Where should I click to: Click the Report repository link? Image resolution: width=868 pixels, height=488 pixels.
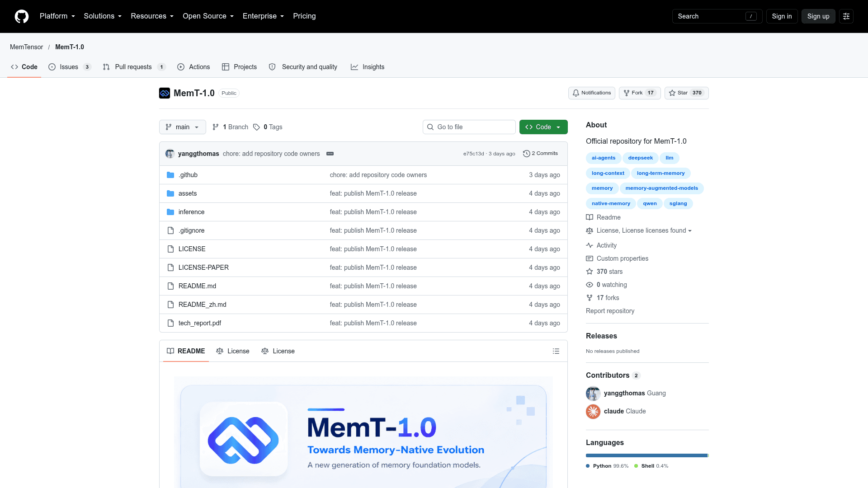(610, 311)
